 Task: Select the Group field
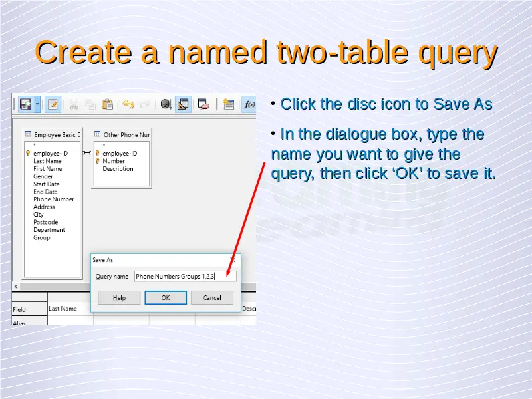point(42,238)
